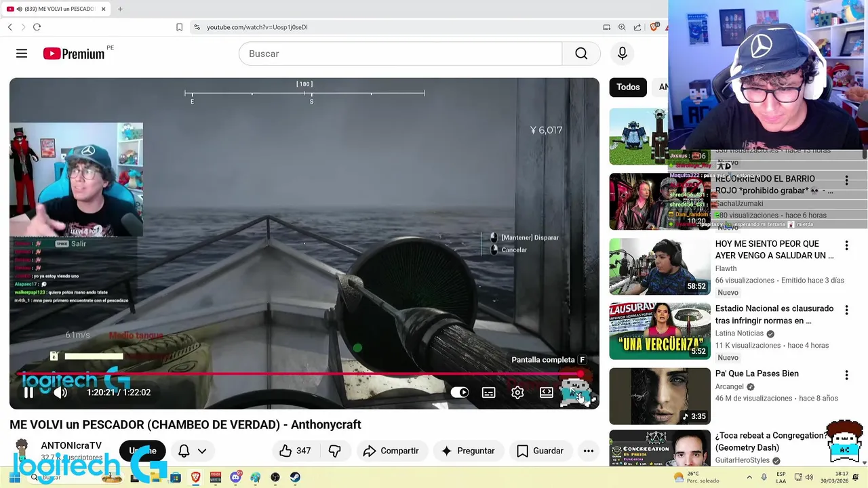Pause the video playback
868x488 pixels.
[x=28, y=392]
